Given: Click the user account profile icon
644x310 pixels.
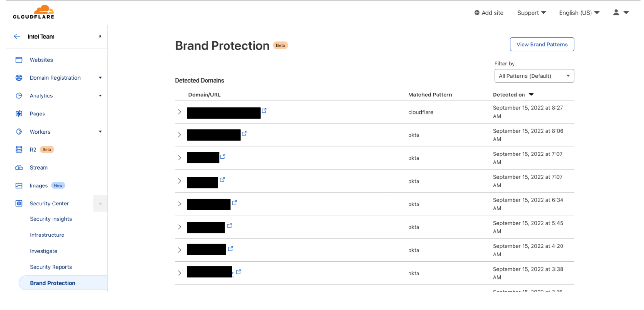Looking at the screenshot, I should (x=616, y=13).
